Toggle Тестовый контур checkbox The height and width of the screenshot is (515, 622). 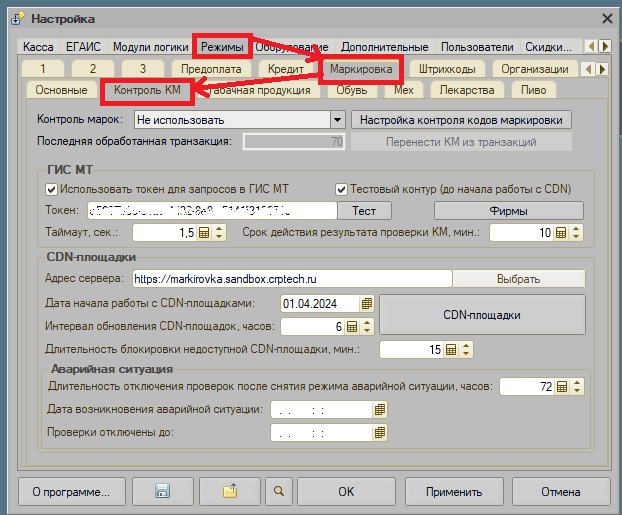(x=341, y=189)
